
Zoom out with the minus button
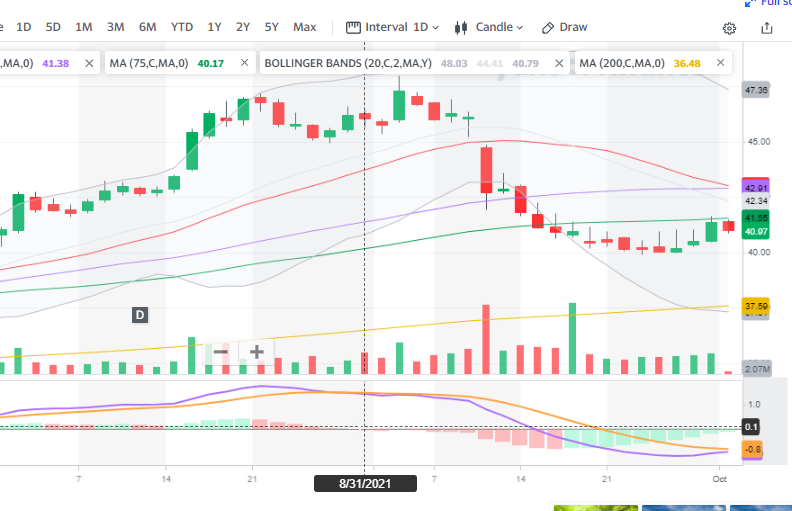[x=221, y=352]
